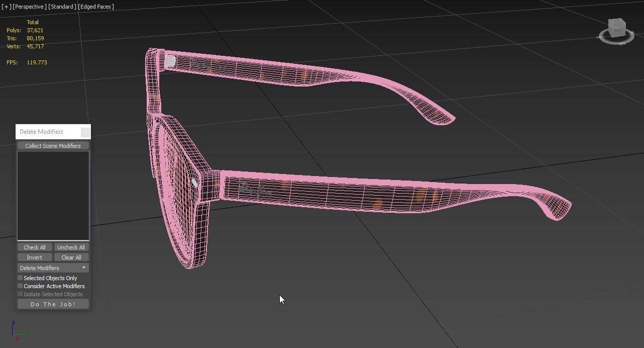This screenshot has width=644, height=348.
Task: Toggle Consider Active Modifiers checkbox
Action: tap(20, 286)
